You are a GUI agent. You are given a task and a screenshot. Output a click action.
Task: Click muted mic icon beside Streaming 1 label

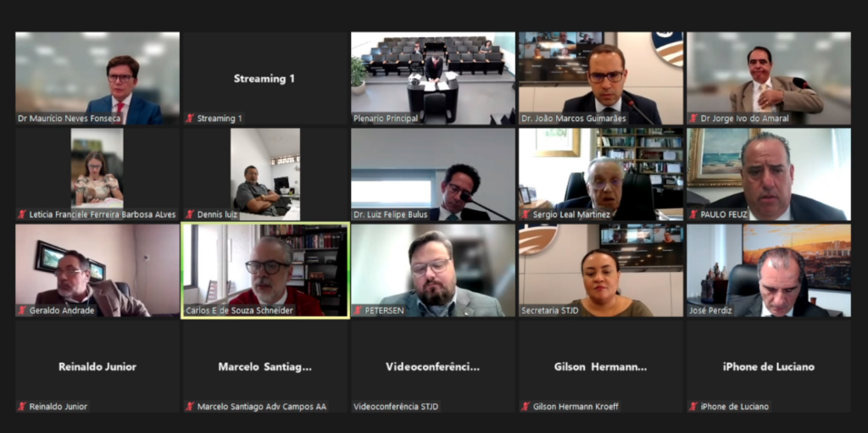(x=190, y=119)
